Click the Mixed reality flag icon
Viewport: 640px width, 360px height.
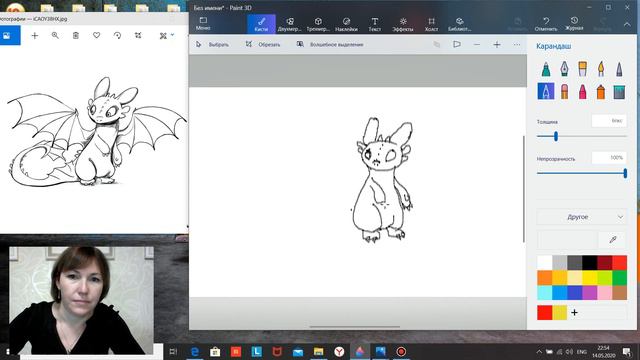coord(457,44)
